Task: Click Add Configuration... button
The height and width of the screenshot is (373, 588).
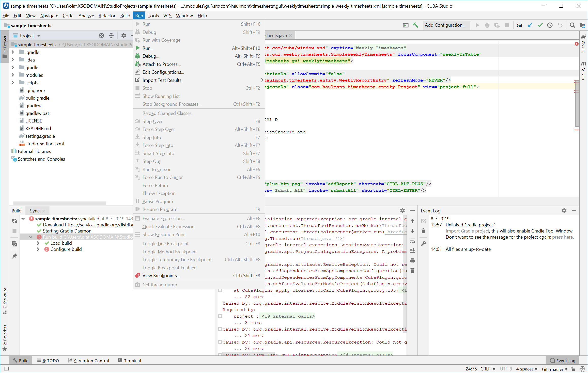Action: pos(446,25)
